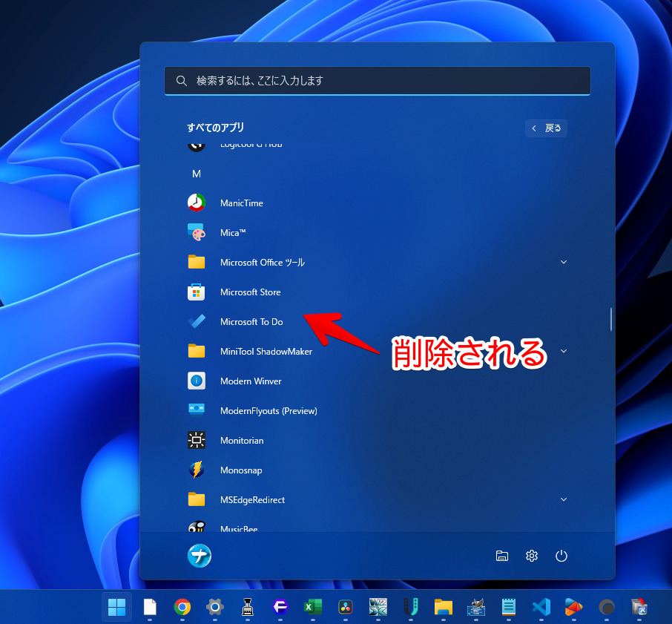Click the 戻る back button

[546, 128]
